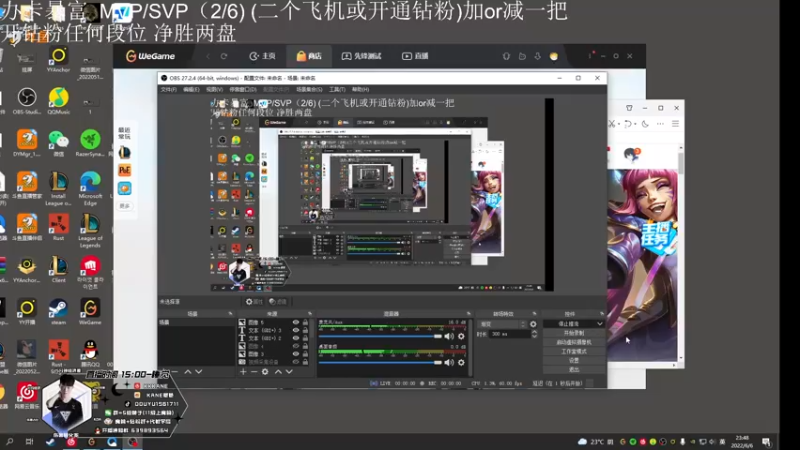
Task: Open Windows taskbar search icon
Action: [9, 441]
